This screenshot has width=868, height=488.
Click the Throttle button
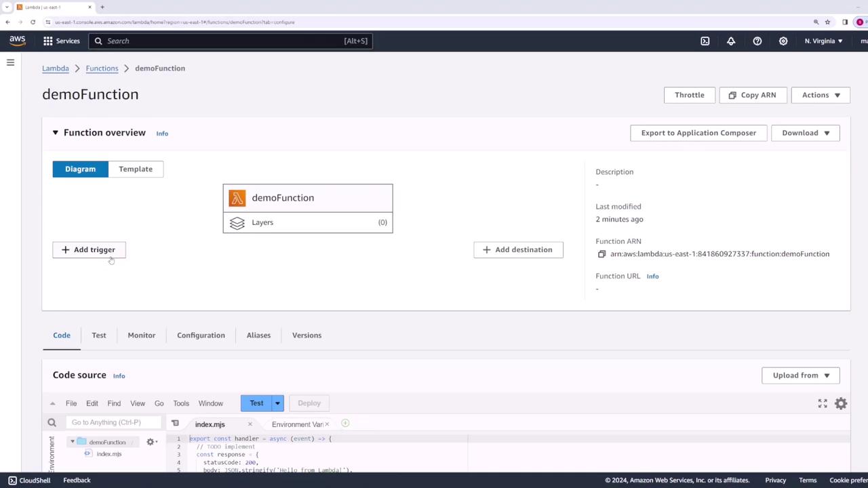click(x=690, y=95)
